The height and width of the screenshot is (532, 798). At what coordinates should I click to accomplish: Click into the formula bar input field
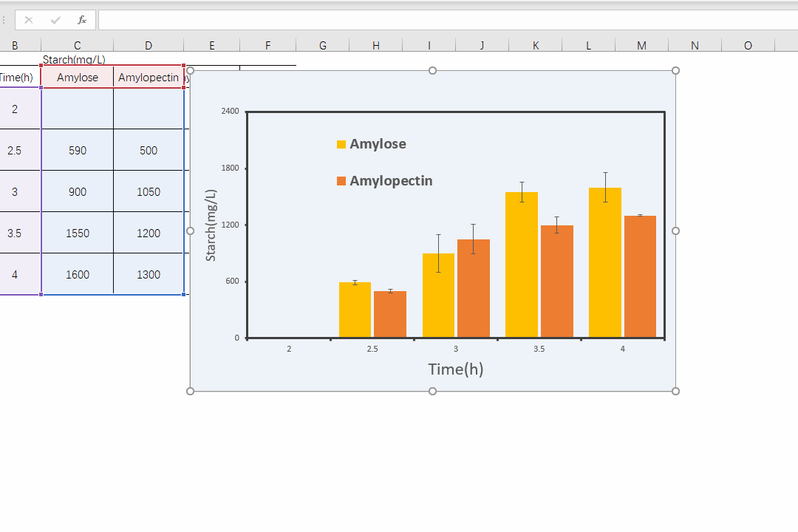point(448,21)
